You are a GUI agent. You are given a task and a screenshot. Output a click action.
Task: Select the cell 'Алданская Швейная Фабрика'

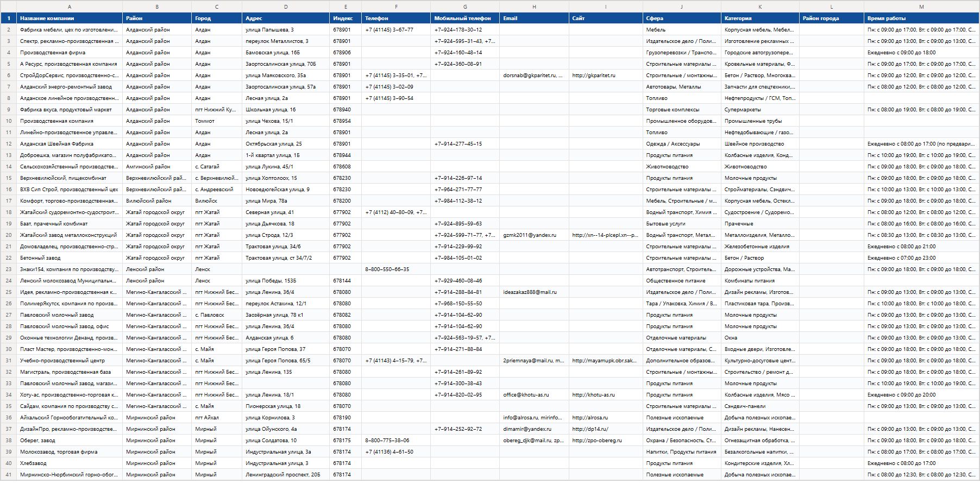tap(70, 144)
